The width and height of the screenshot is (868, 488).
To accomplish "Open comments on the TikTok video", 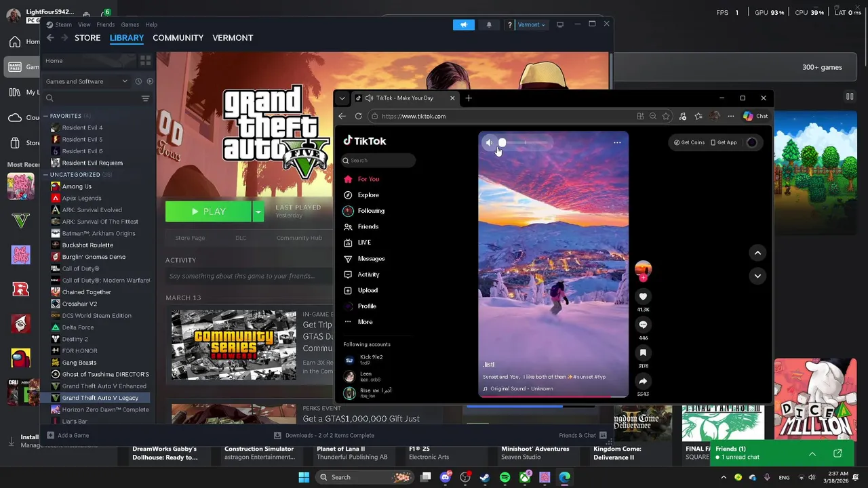I will (x=643, y=325).
